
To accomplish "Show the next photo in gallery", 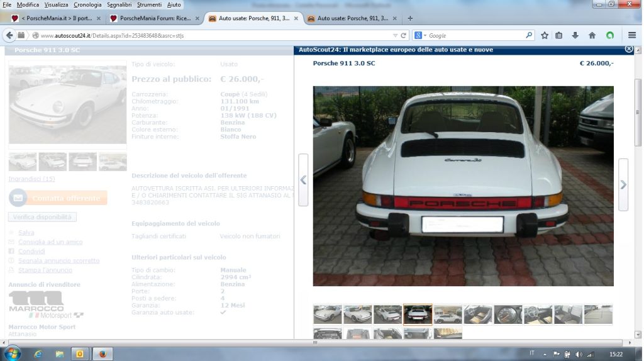I will point(623,185).
